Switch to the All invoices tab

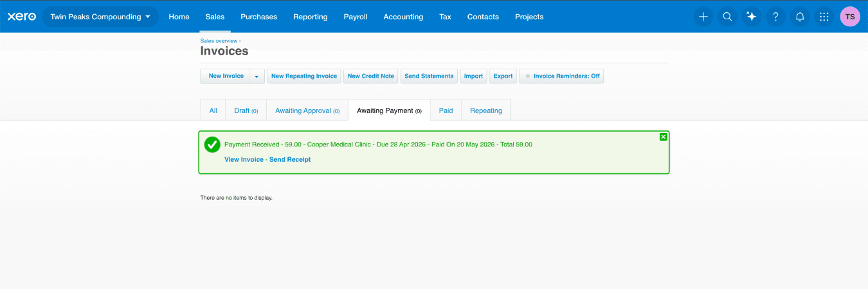click(x=213, y=110)
